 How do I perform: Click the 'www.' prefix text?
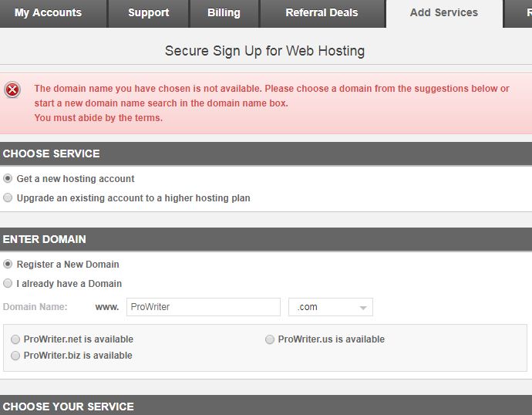pyautogui.click(x=107, y=308)
